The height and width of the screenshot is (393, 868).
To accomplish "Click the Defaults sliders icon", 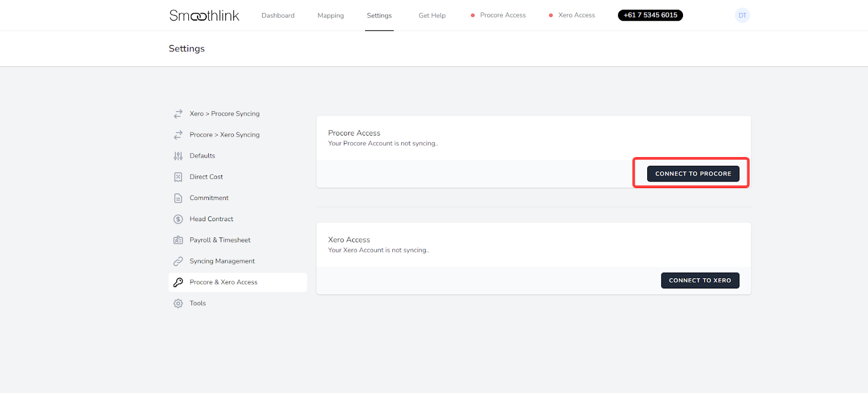I will click(178, 156).
